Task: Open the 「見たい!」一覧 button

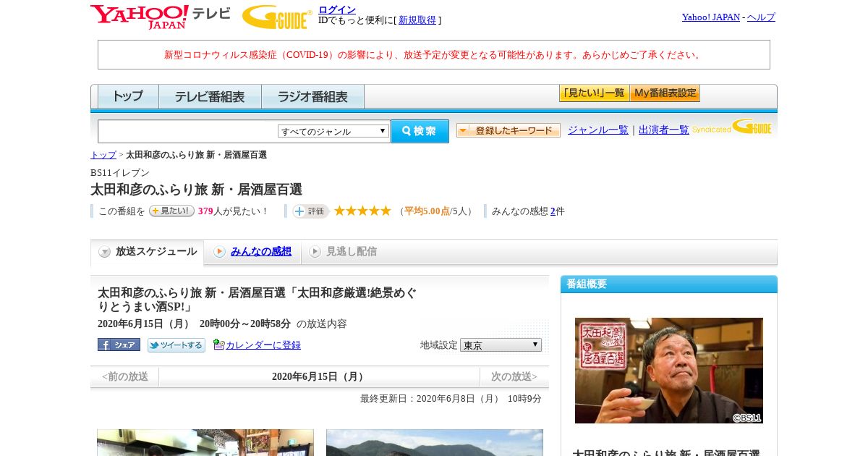Action: point(594,93)
